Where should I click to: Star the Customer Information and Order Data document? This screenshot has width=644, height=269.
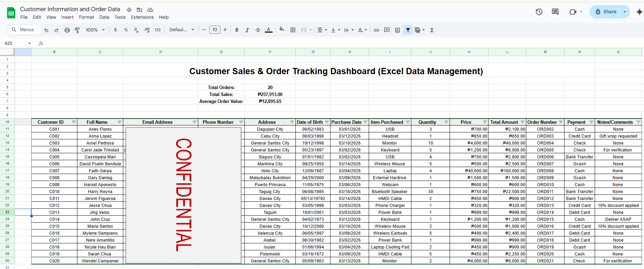(x=129, y=10)
